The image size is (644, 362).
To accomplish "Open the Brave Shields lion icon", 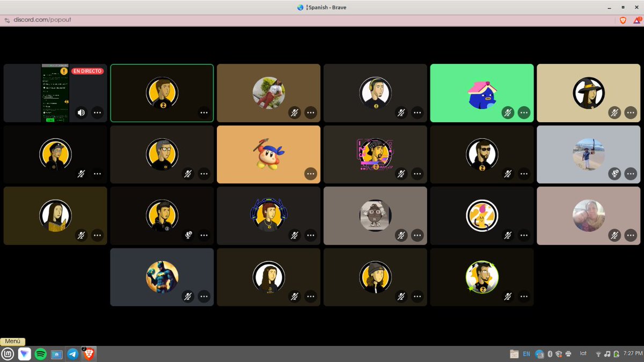I will 623,20.
